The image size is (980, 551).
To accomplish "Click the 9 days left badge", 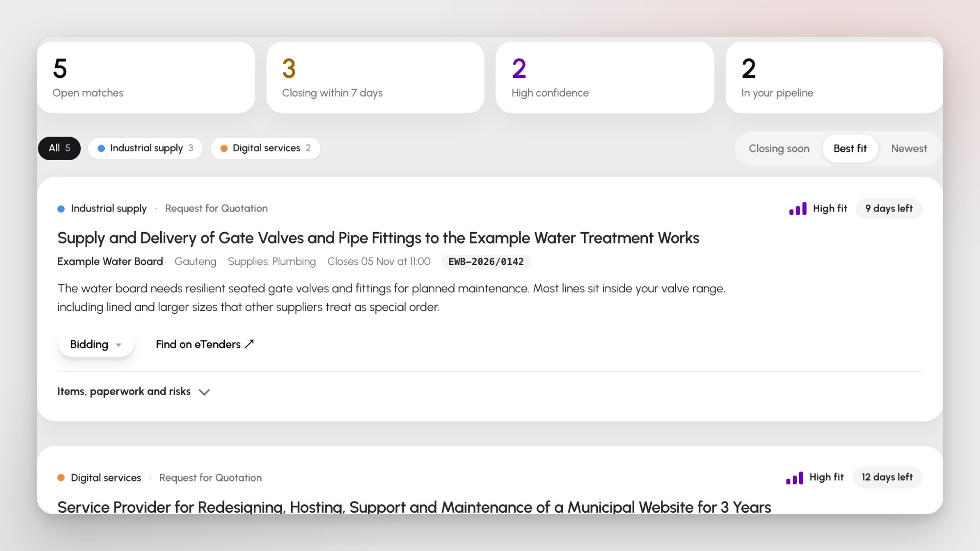I will (889, 209).
